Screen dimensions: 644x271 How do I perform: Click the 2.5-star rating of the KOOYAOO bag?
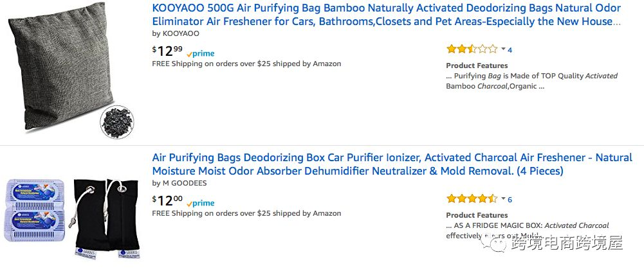[472, 49]
